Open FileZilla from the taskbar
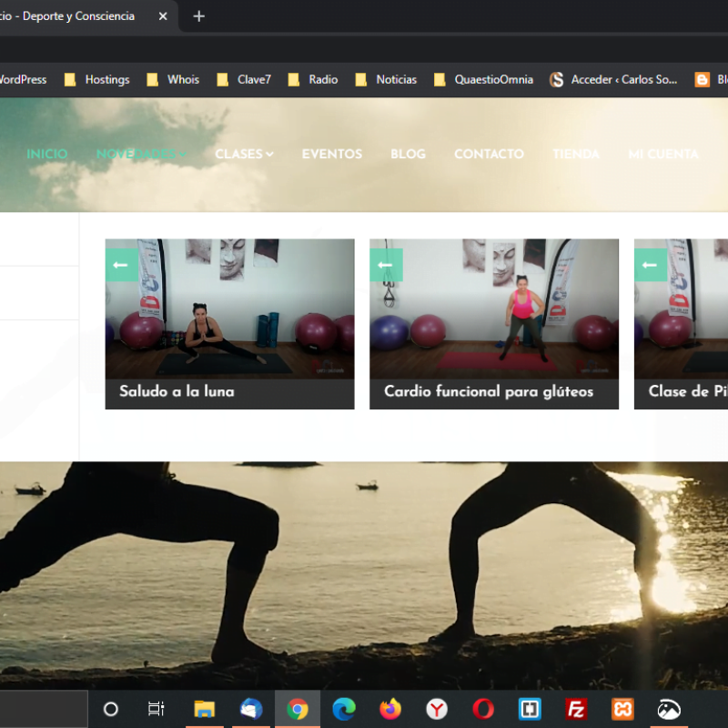This screenshot has height=728, width=728. (x=576, y=709)
